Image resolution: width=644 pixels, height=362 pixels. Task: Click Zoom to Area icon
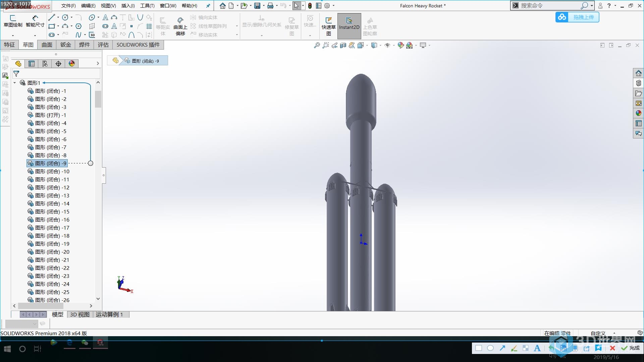click(325, 45)
